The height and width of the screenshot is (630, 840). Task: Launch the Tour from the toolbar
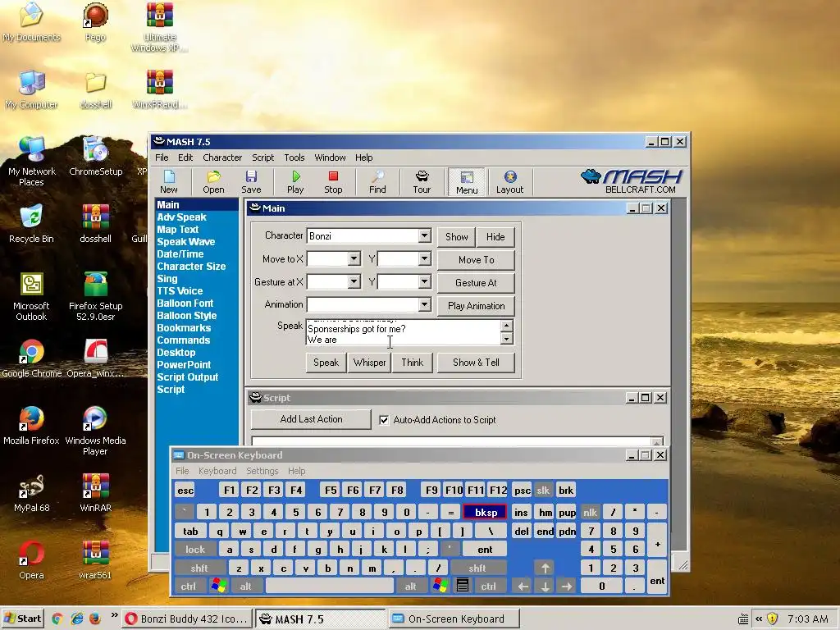click(x=422, y=181)
